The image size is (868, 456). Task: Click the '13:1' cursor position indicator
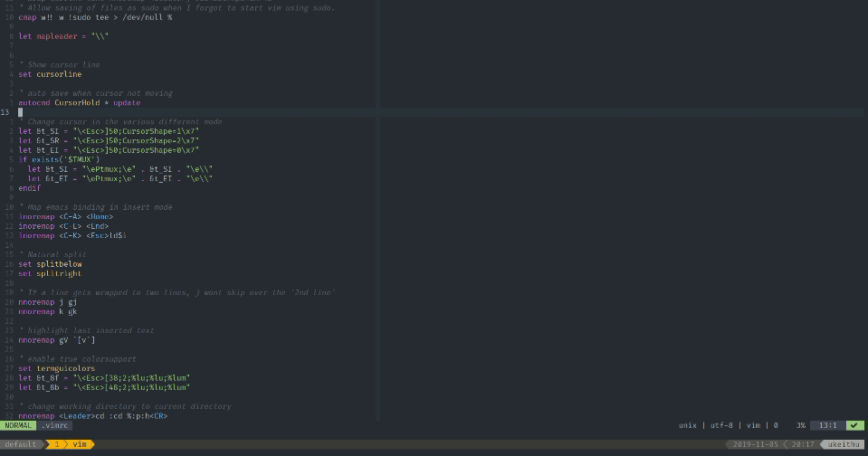point(828,425)
